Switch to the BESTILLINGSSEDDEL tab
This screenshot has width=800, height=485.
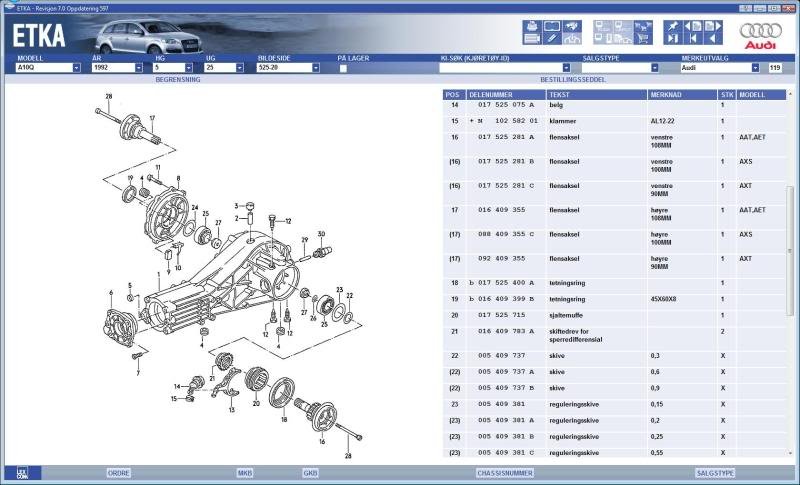coord(573,78)
